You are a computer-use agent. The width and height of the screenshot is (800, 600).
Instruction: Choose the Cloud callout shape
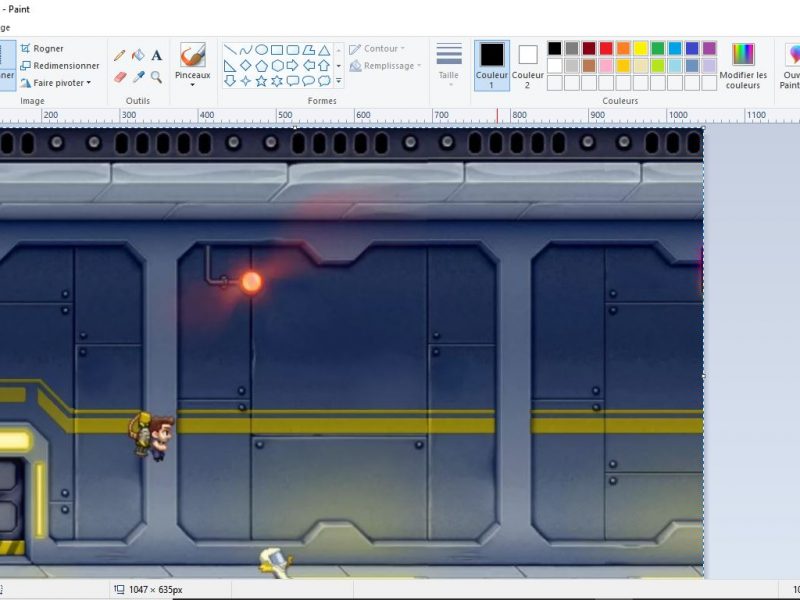(324, 81)
